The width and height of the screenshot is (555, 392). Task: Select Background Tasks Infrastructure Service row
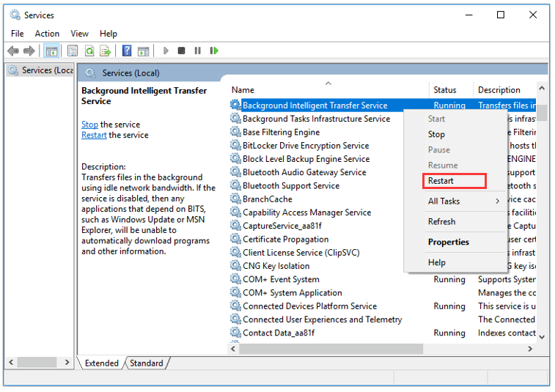(316, 119)
